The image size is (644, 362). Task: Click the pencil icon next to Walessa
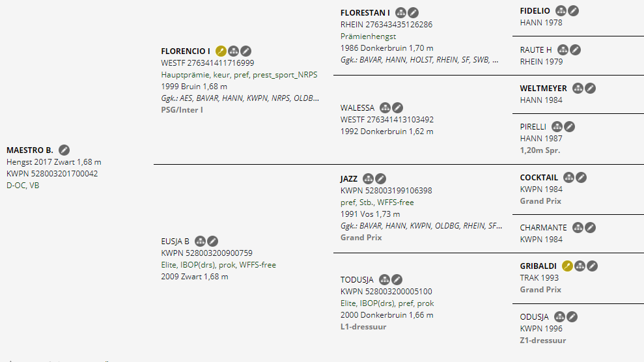click(398, 107)
